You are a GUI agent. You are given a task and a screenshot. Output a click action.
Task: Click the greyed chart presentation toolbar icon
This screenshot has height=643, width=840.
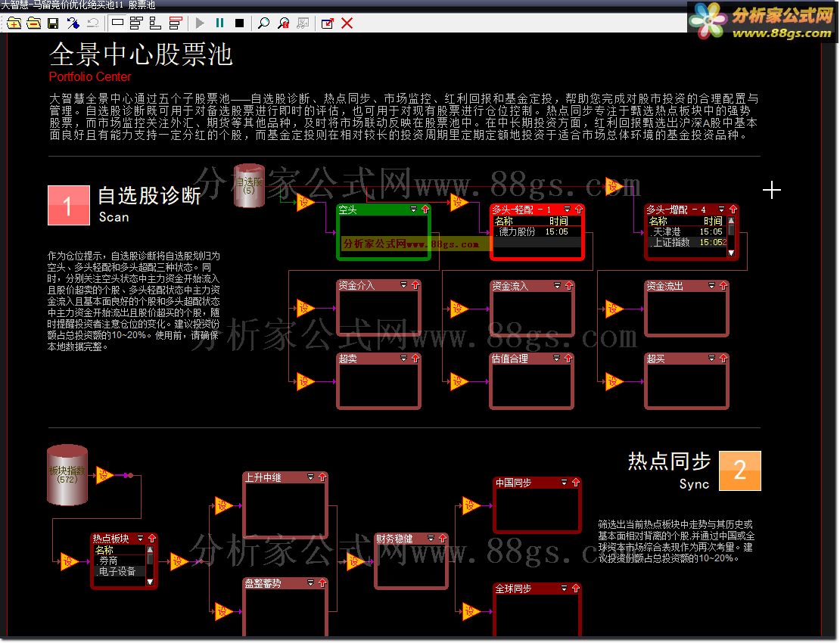pos(303,23)
